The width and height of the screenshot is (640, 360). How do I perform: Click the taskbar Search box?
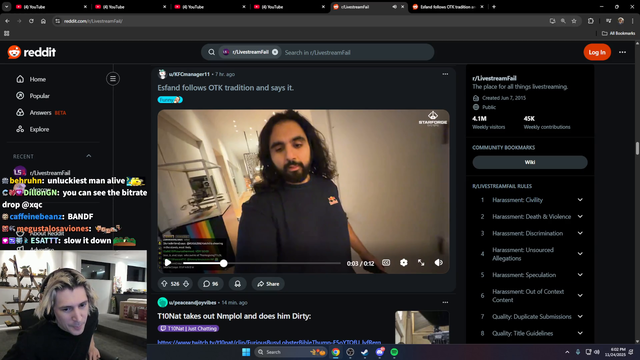pyautogui.click(x=291, y=352)
